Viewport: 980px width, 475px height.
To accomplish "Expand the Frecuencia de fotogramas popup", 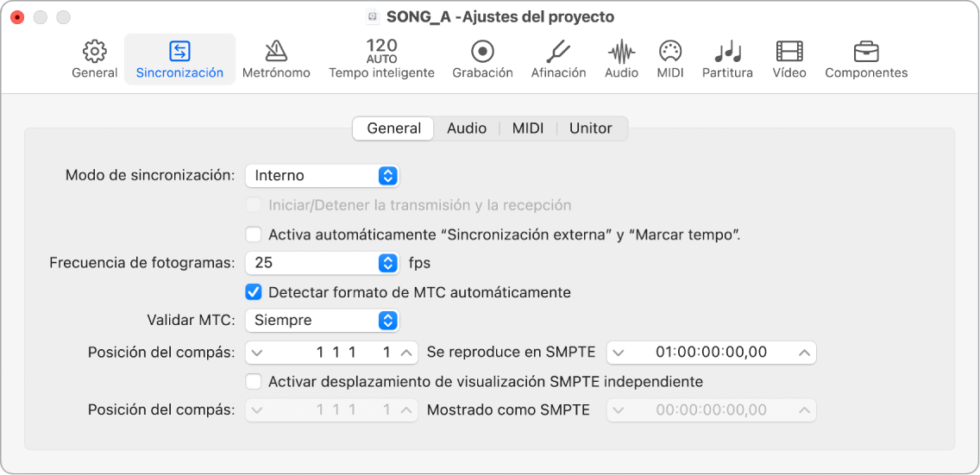I will click(x=322, y=262).
